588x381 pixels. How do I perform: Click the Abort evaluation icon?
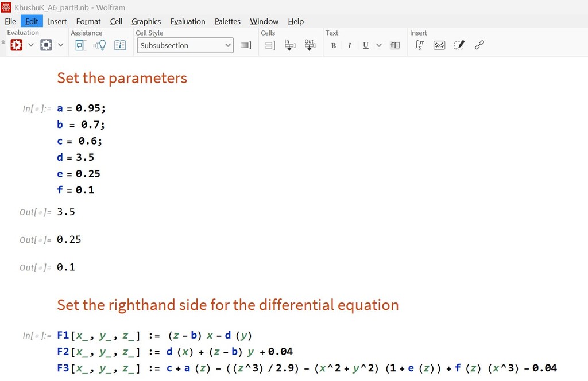tap(46, 45)
